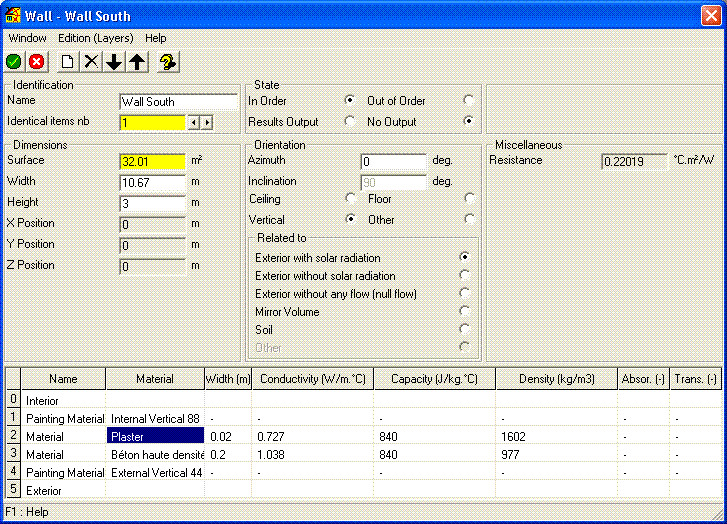Open the Window menu
This screenshot has width=727, height=524.
(x=27, y=38)
